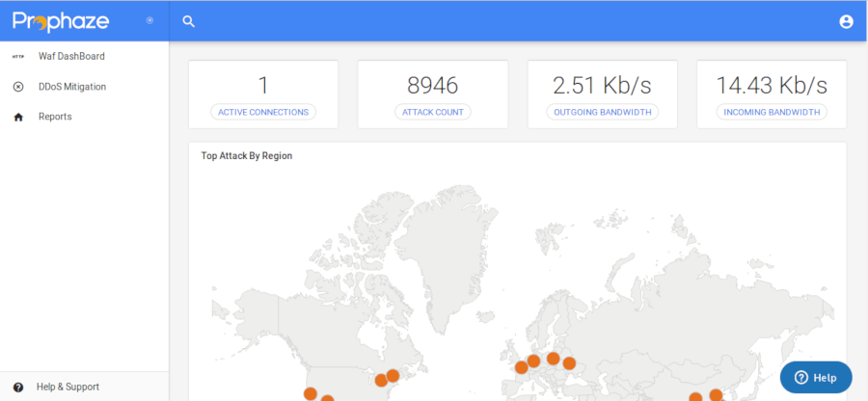Click the Help & Support question icon
Image resolution: width=868 pixels, height=401 pixels.
click(x=17, y=387)
